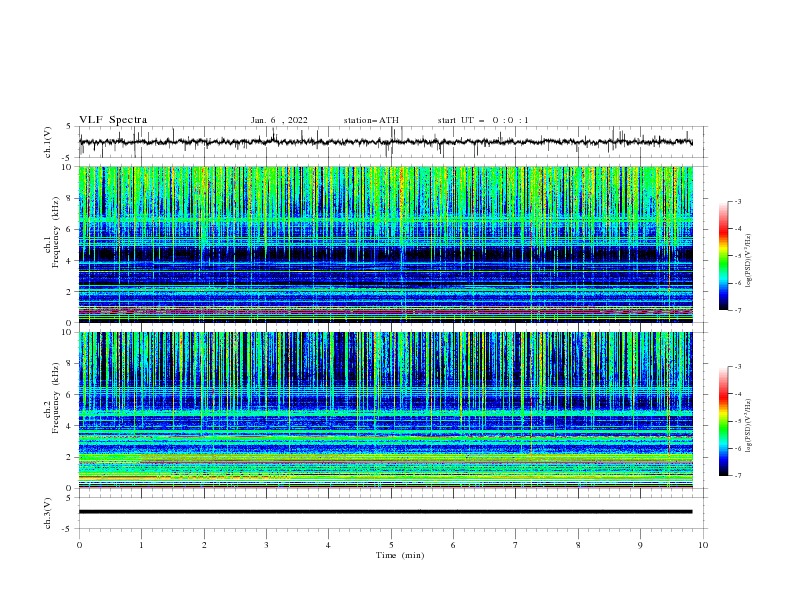Click the time axis tick label '5'
This screenshot has height=612, width=792.
[x=391, y=545]
